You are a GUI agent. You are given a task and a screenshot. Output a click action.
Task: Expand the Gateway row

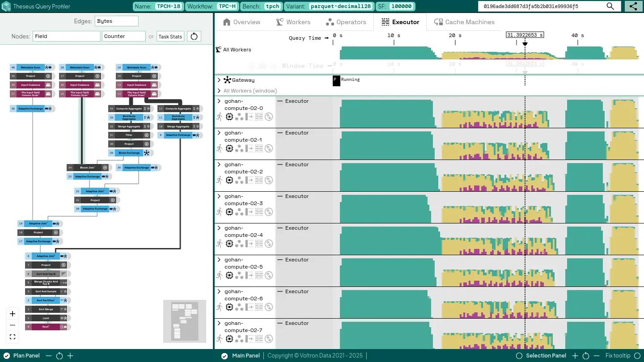point(219,80)
